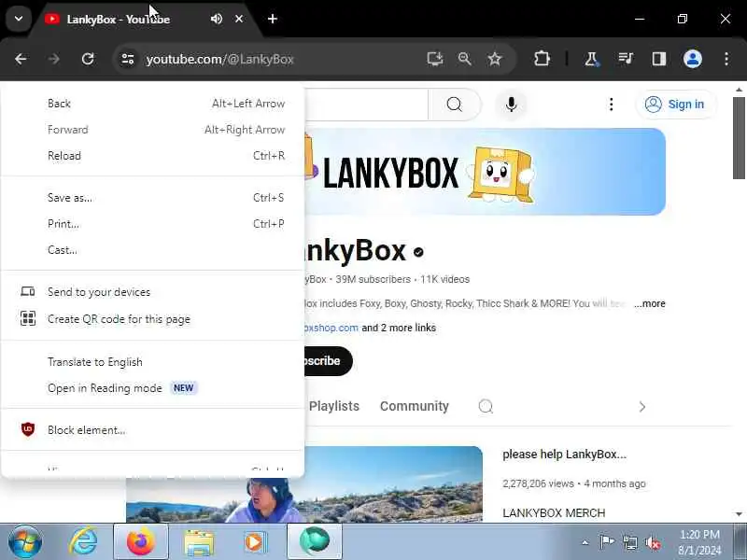Click '2,278,206 views' text
The height and width of the screenshot is (560, 747).
tap(538, 483)
